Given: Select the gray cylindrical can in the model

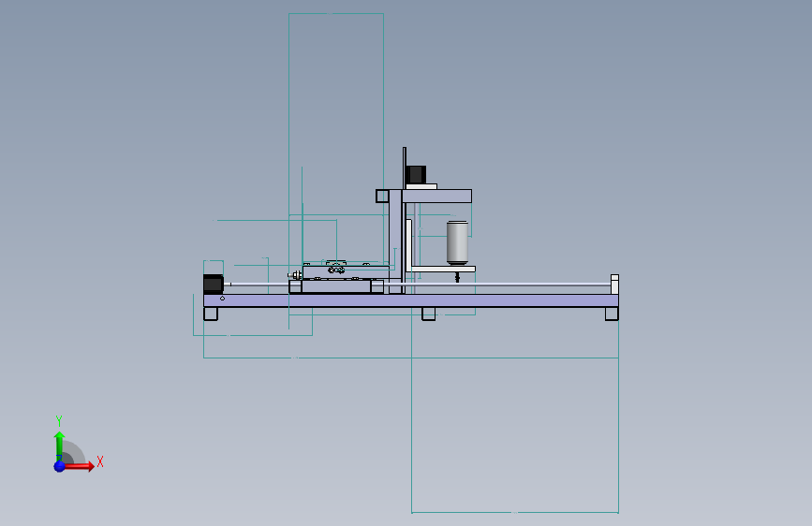Looking at the screenshot, I should tap(457, 242).
